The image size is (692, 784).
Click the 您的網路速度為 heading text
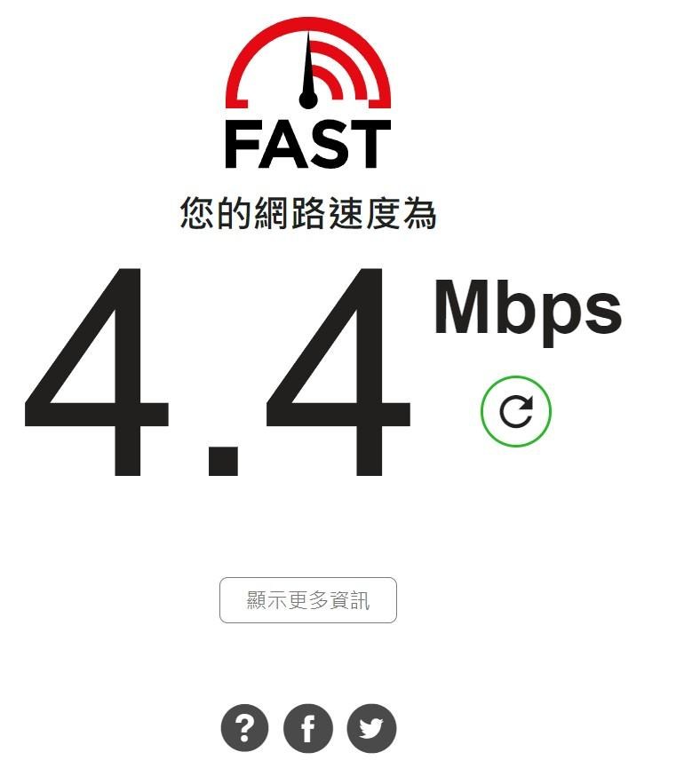point(307,213)
